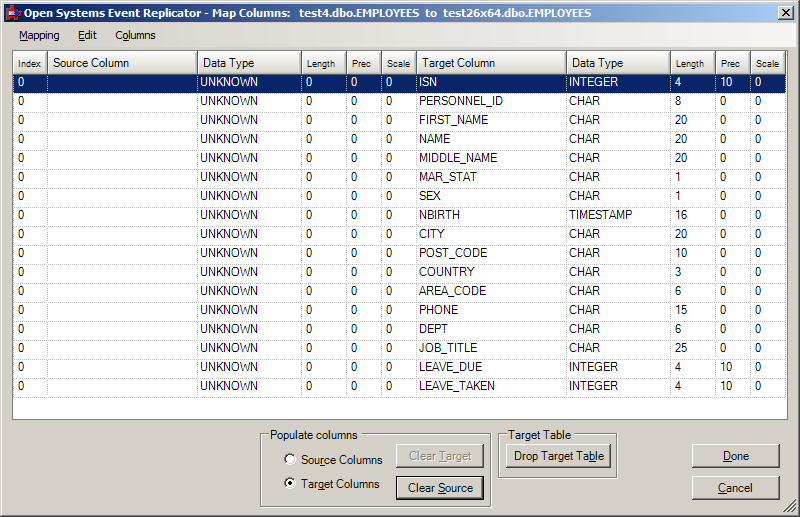This screenshot has width=800, height=517.
Task: Click the Done button
Action: (x=736, y=456)
